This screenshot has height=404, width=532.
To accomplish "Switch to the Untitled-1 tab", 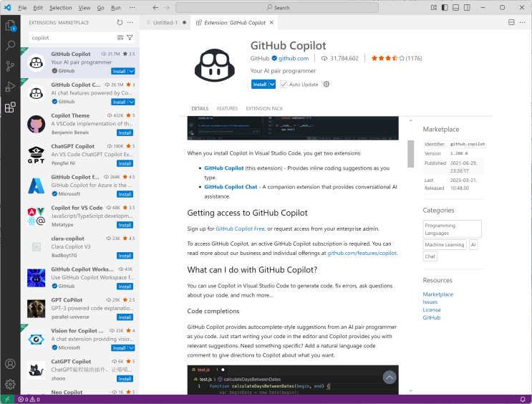I will pyautogui.click(x=165, y=22).
